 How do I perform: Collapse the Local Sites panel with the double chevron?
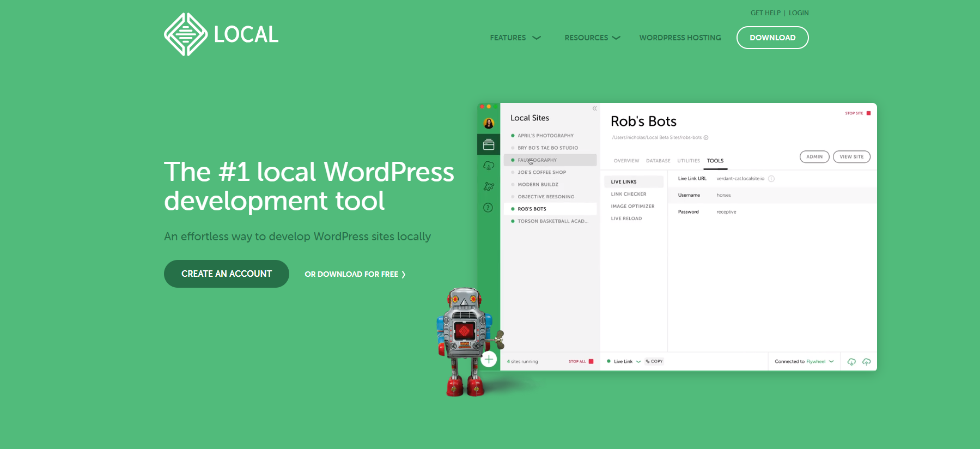[x=594, y=108]
